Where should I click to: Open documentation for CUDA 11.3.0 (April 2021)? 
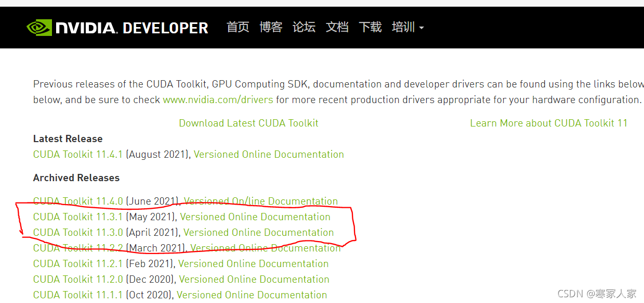point(258,232)
